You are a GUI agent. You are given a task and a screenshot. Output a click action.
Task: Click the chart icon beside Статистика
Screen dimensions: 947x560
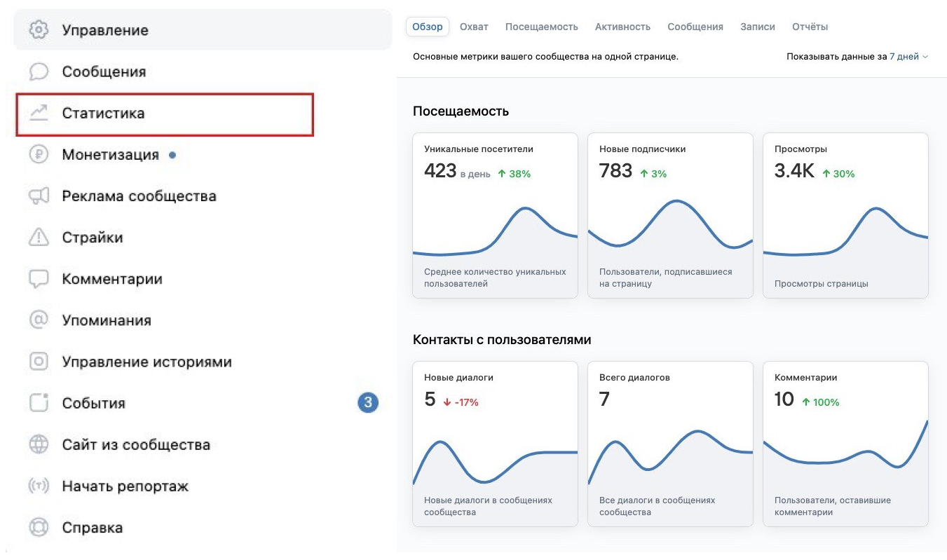pyautogui.click(x=39, y=113)
